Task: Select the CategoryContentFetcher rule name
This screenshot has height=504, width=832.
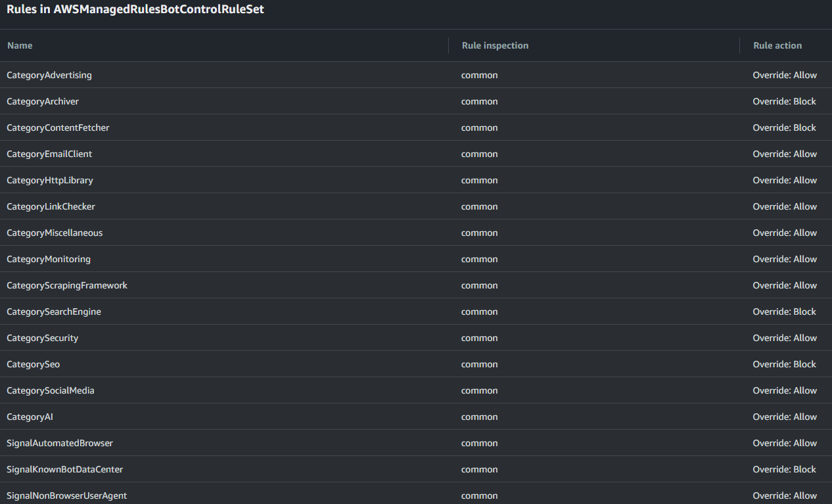Action: point(58,127)
